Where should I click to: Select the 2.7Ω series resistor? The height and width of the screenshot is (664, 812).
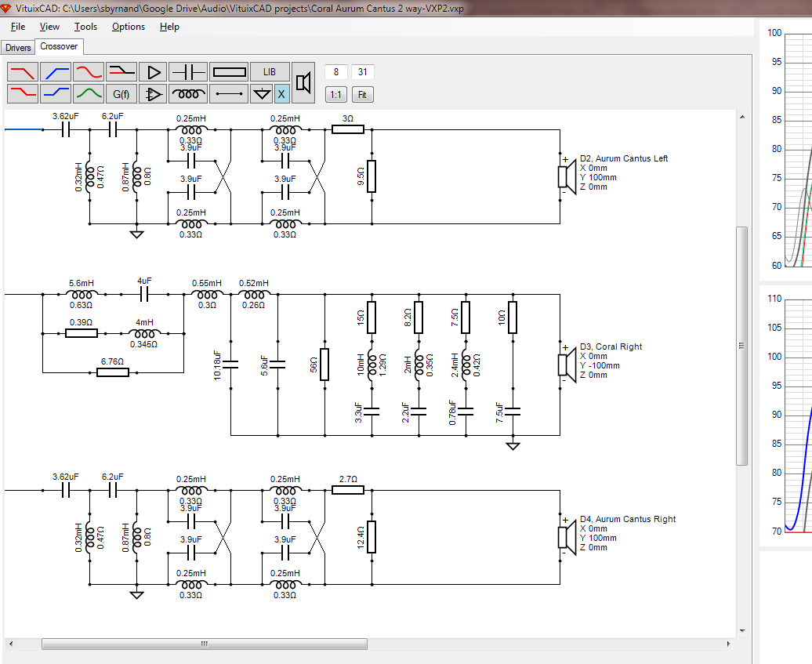(347, 490)
